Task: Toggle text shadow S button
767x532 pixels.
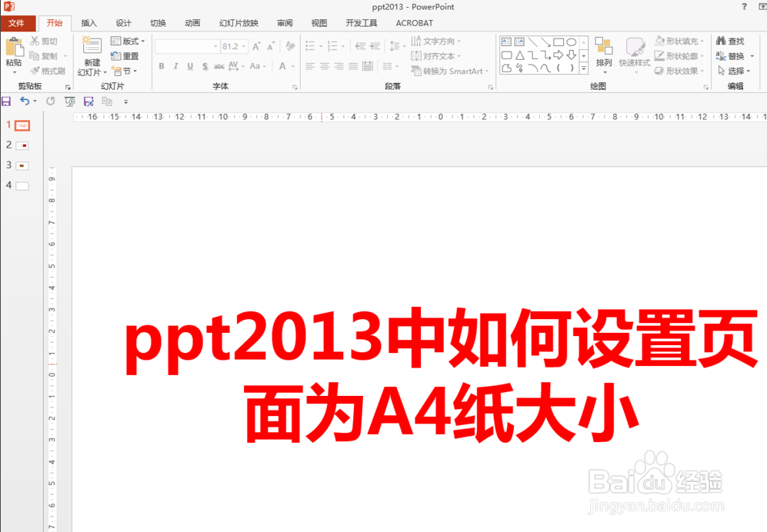Action: [205, 66]
